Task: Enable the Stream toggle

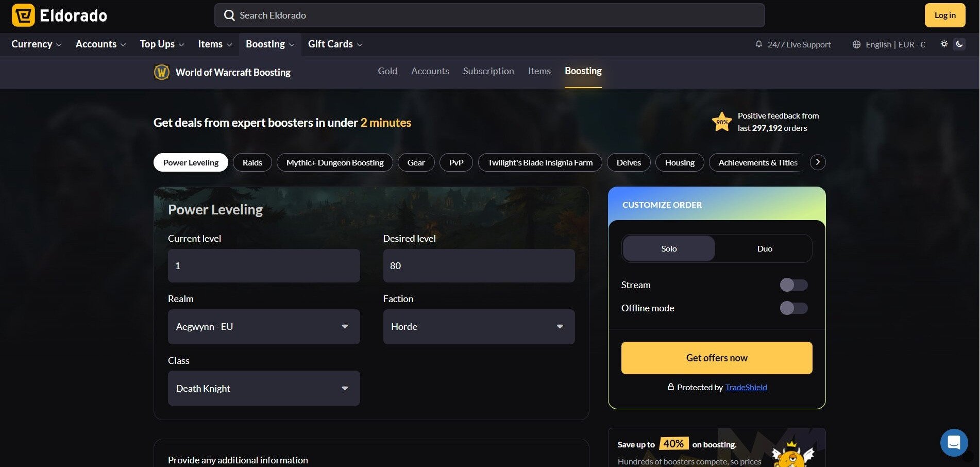Action: pyautogui.click(x=793, y=285)
